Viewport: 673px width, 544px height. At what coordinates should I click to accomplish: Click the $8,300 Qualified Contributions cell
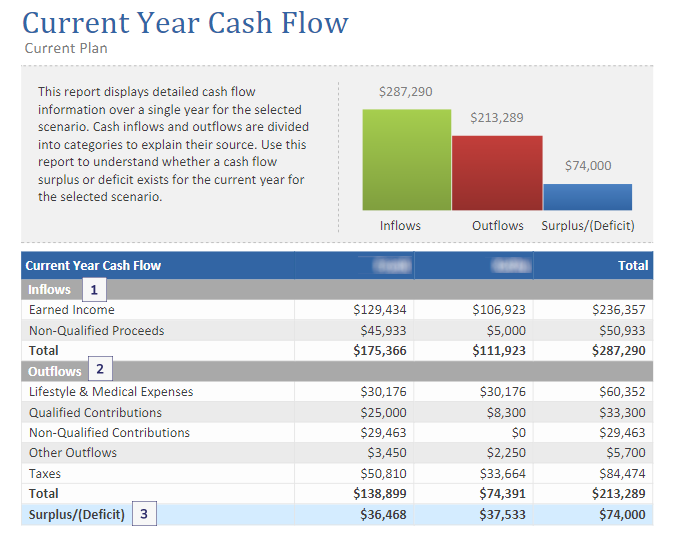[506, 413]
